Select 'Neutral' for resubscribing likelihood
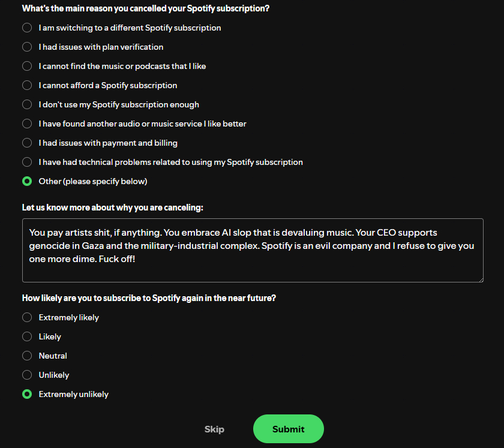This screenshot has height=448, width=504. pos(27,356)
